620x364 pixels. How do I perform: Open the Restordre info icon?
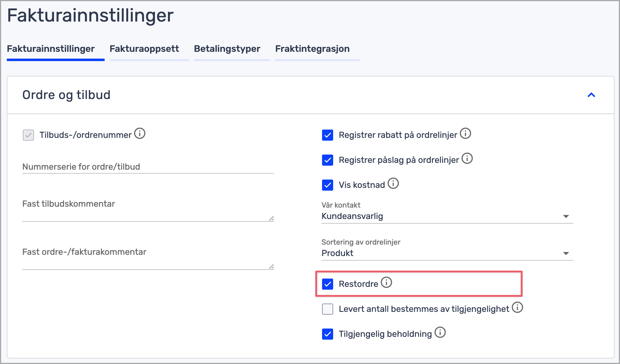point(386,283)
